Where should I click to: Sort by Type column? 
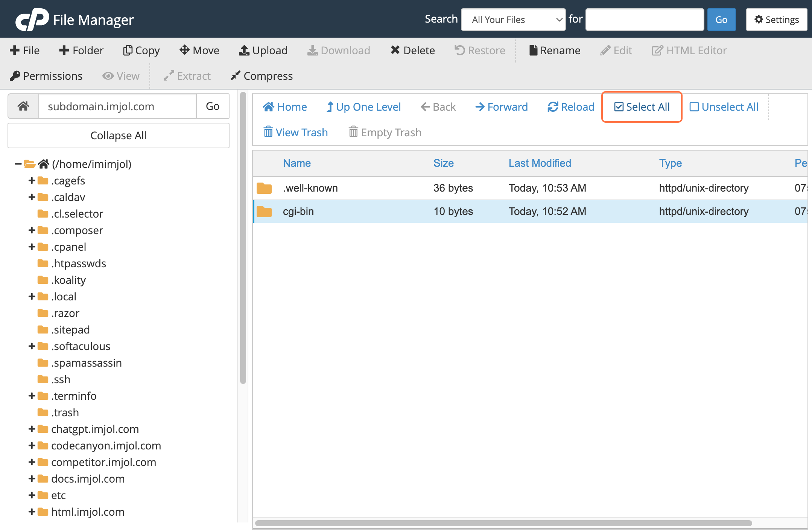pos(671,163)
